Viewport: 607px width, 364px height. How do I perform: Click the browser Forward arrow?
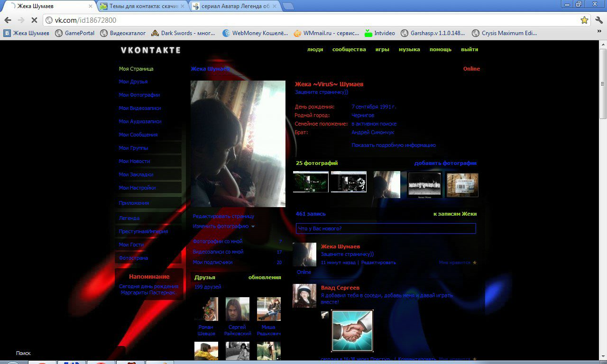coord(21,20)
